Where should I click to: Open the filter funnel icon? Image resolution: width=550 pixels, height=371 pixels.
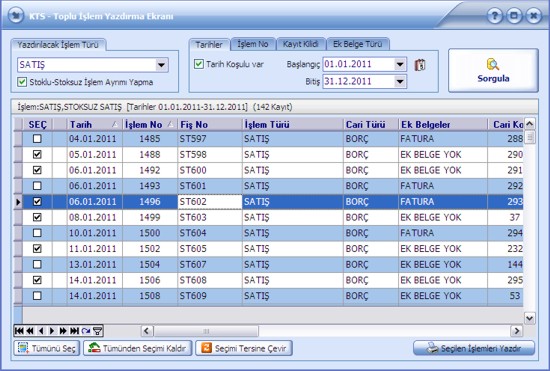click(97, 331)
